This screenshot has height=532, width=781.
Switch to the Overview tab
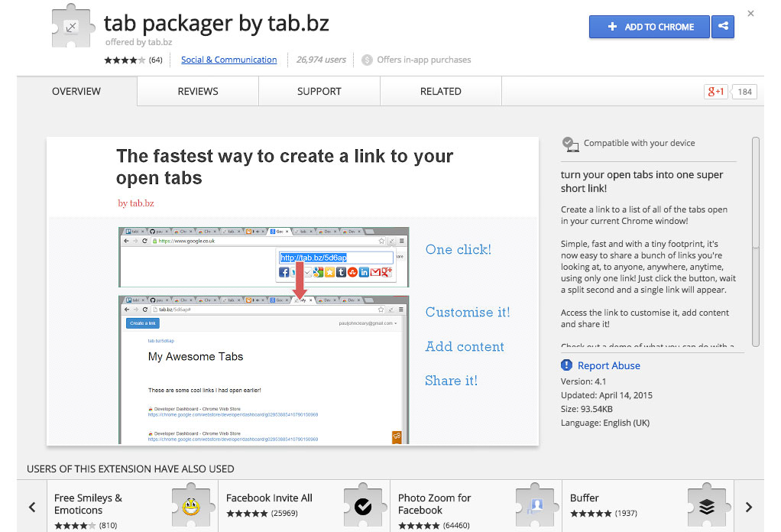(x=76, y=91)
